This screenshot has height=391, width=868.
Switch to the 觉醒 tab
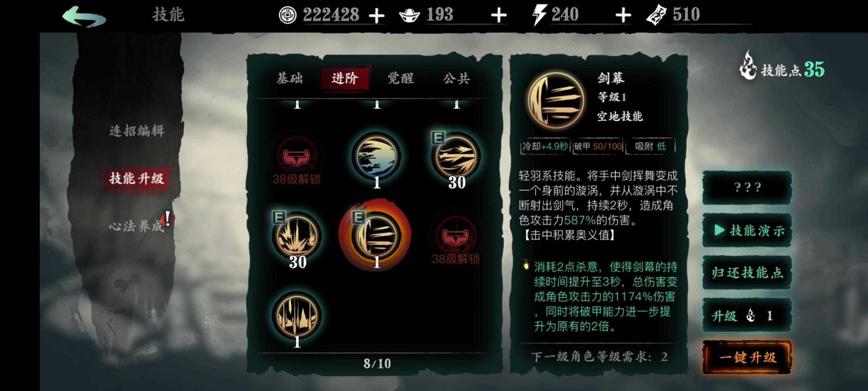[x=401, y=78]
